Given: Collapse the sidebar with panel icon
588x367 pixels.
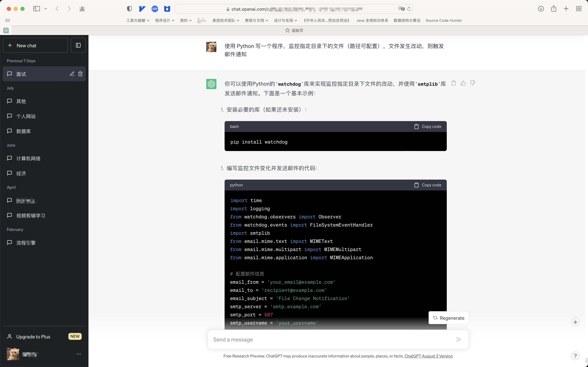Looking at the screenshot, I should (x=78, y=45).
